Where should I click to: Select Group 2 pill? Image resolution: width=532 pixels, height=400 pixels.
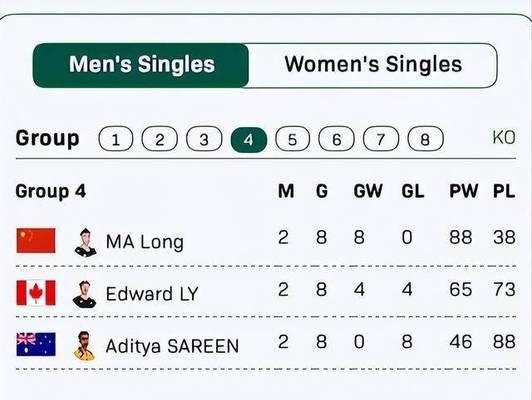tap(159, 139)
